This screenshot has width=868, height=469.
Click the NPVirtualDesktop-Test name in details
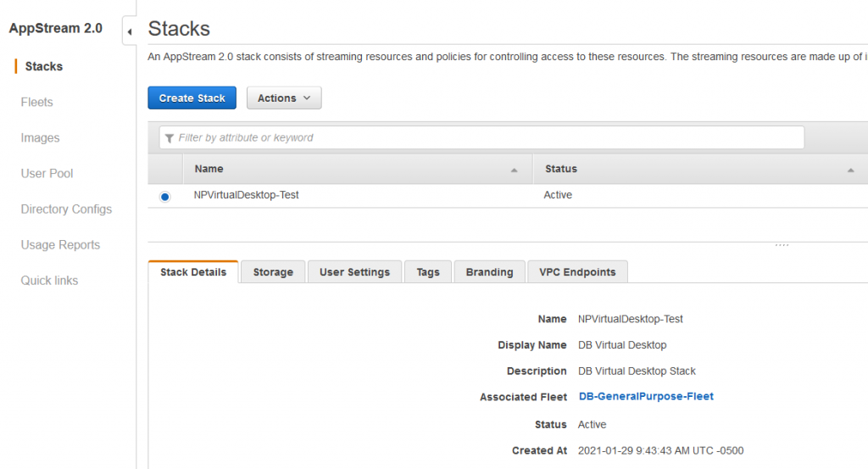[630, 319]
